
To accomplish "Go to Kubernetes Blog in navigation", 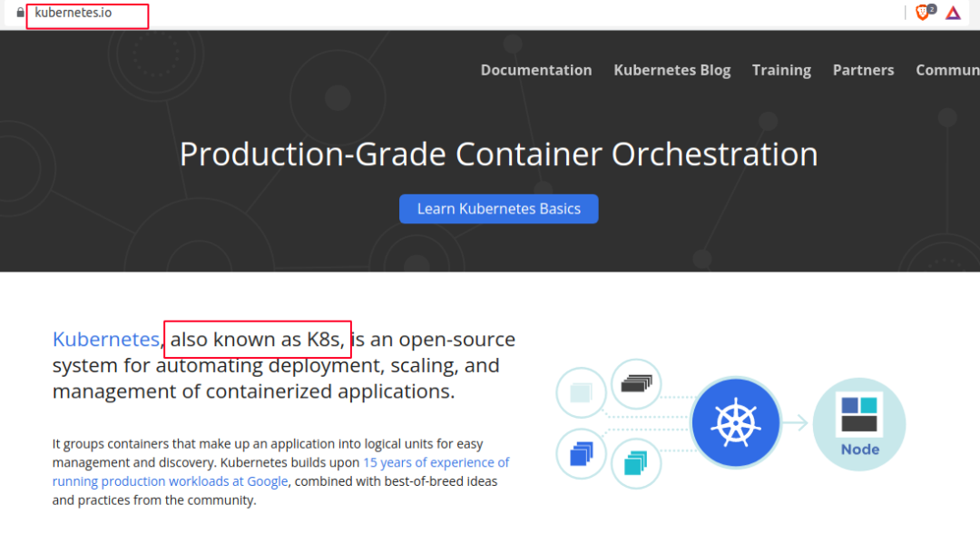I will (x=671, y=70).
